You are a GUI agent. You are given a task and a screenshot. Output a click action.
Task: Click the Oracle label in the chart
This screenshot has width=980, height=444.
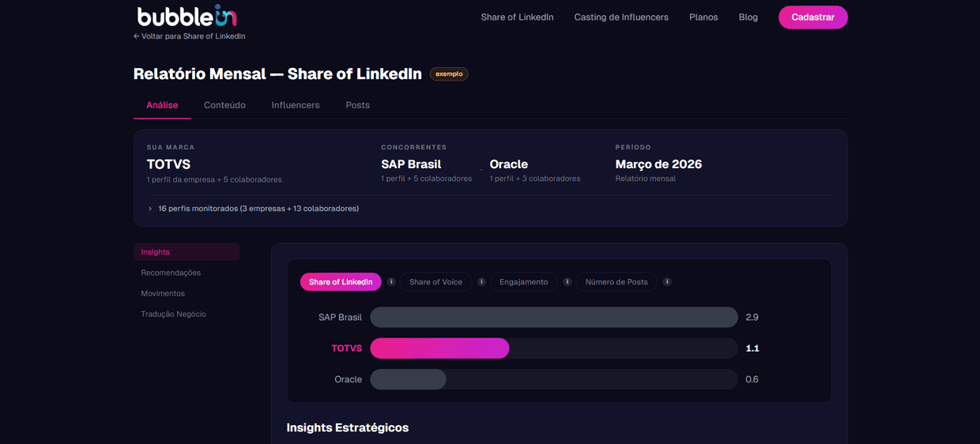[348, 379]
